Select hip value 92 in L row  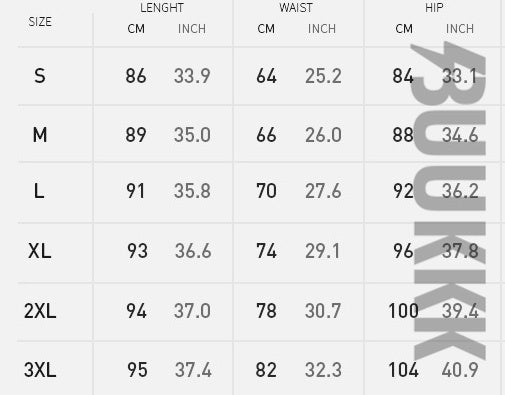403,191
